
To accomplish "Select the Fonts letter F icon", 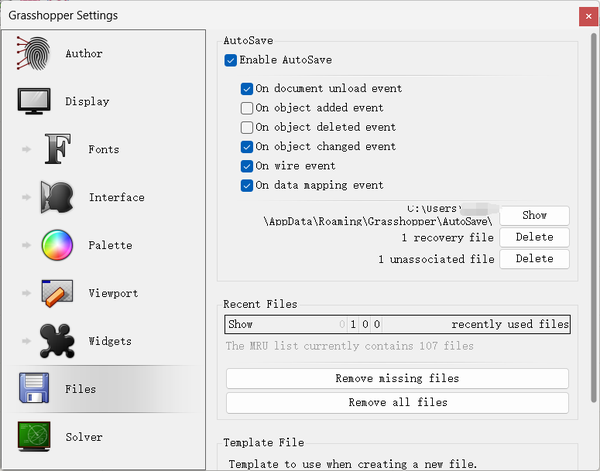I will coord(58,150).
